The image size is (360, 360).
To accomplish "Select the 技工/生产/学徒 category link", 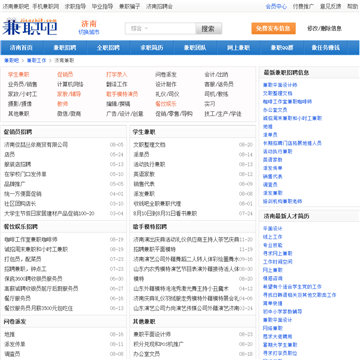I will (223, 114).
